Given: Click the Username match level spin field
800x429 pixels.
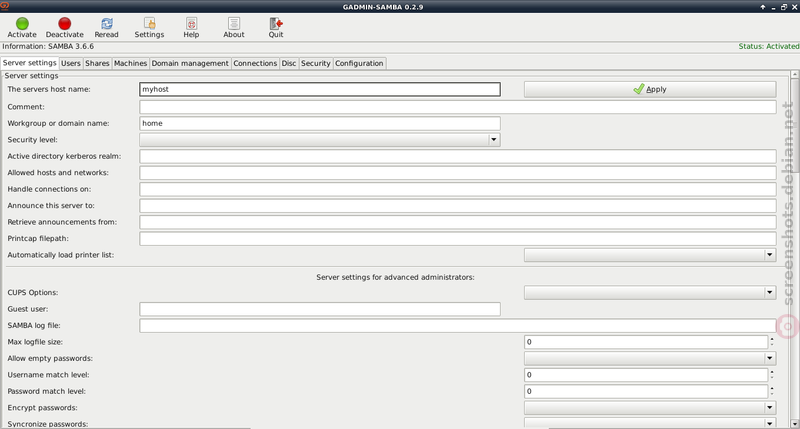Looking at the screenshot, I should tap(646, 375).
